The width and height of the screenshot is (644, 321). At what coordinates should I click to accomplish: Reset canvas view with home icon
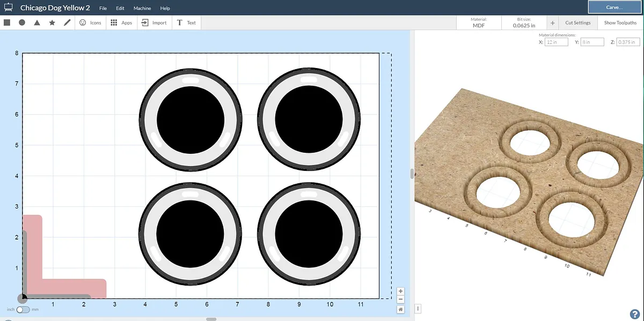[401, 309]
